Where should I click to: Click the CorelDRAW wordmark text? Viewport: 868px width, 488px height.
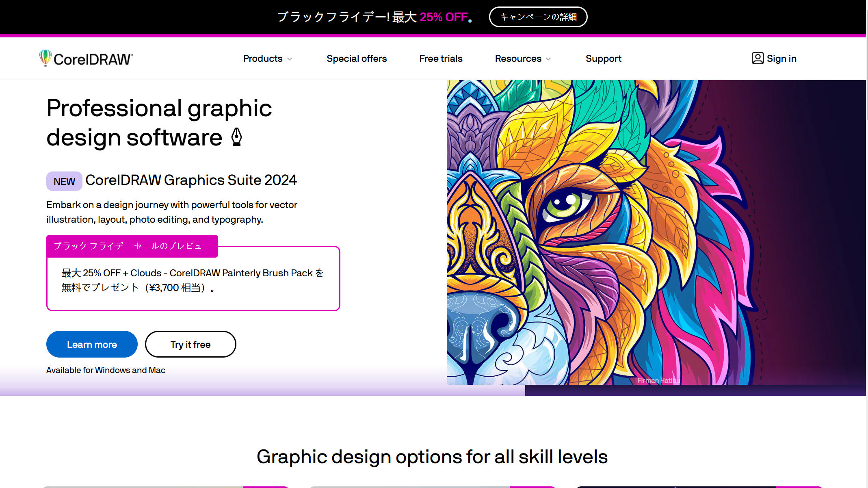(93, 59)
